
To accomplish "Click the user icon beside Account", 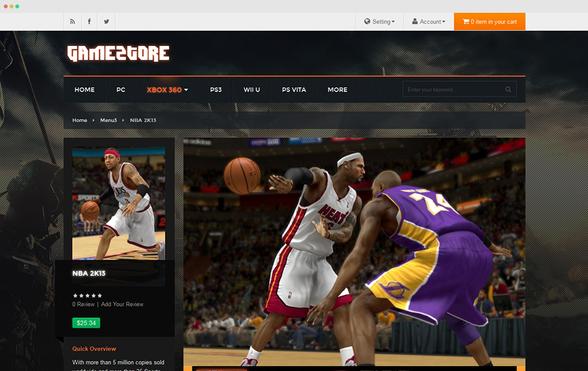I will tap(415, 21).
